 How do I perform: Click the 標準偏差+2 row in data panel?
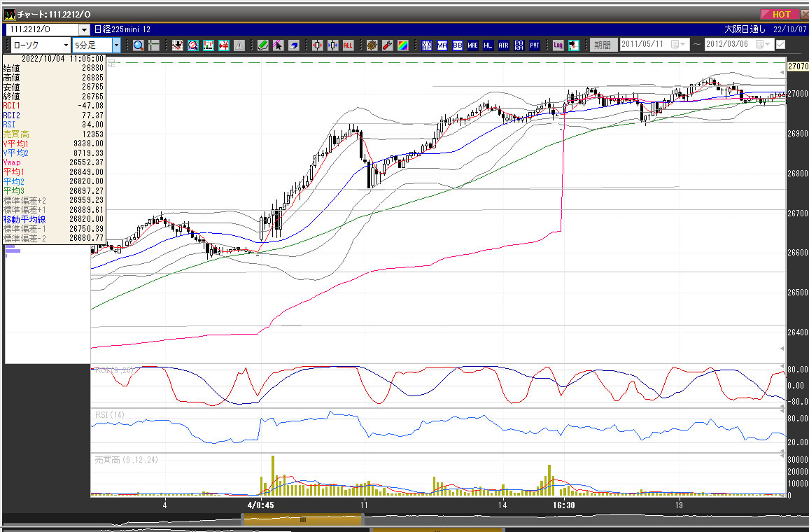point(53,200)
